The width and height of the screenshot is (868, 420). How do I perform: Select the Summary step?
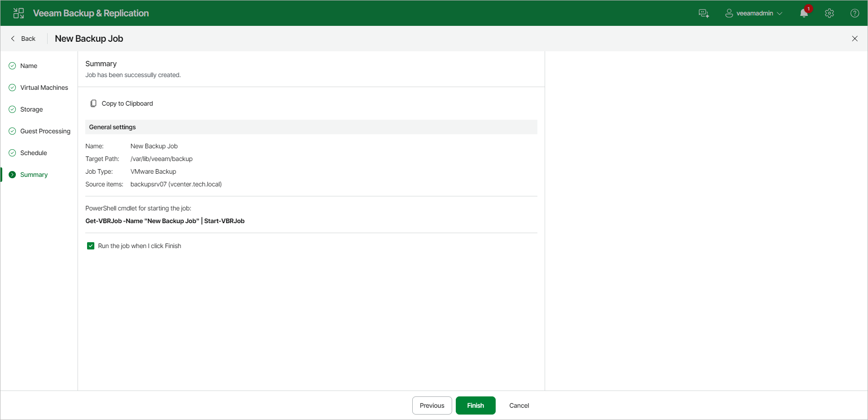(34, 175)
